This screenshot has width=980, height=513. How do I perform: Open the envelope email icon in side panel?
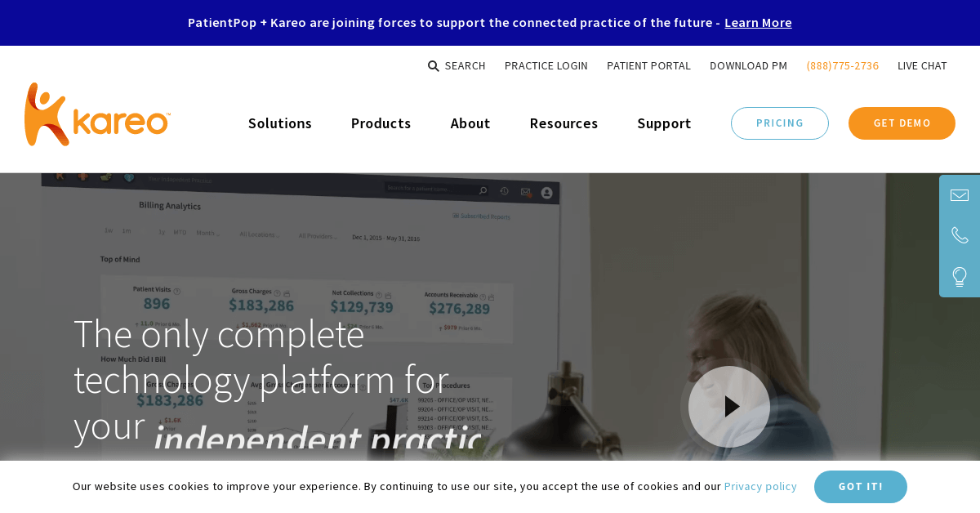pyautogui.click(x=960, y=195)
